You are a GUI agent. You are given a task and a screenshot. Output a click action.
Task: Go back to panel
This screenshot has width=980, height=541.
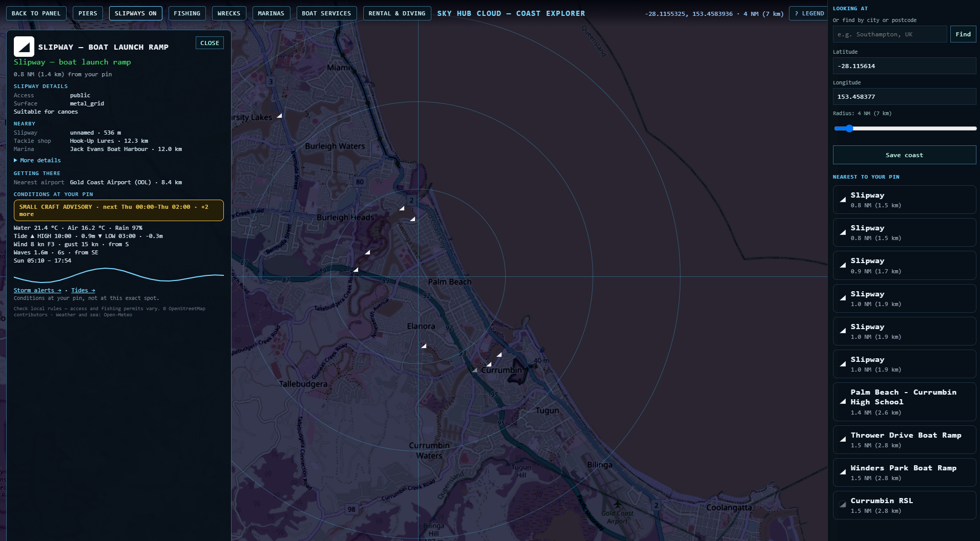pyautogui.click(x=36, y=13)
